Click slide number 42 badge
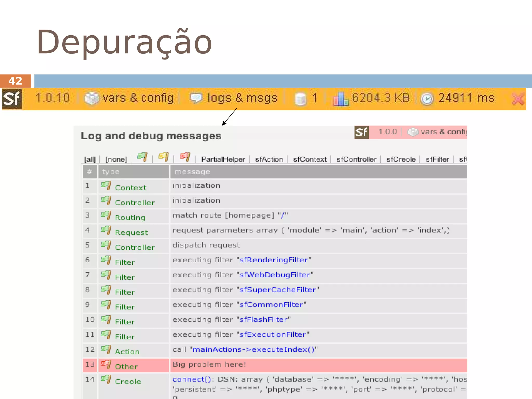 click(x=15, y=81)
